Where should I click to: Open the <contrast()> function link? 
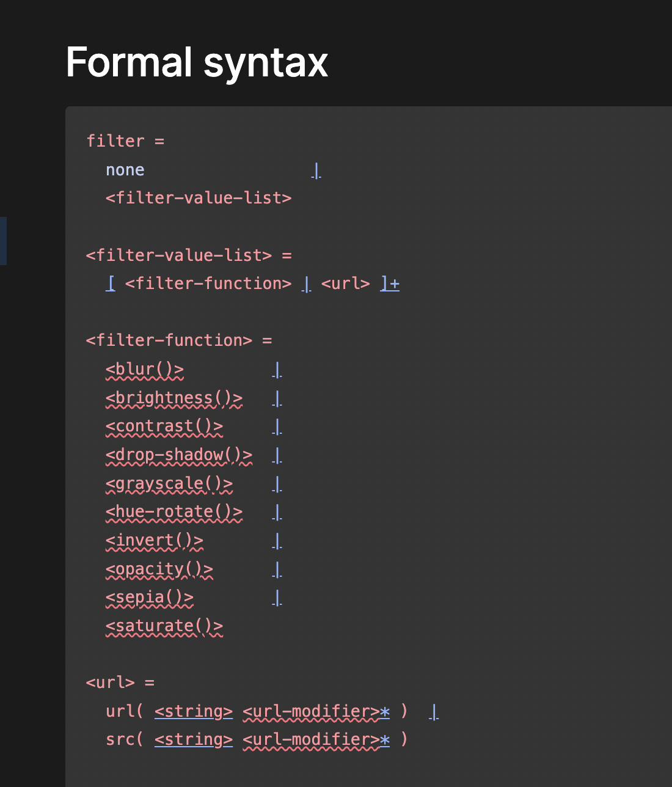[x=164, y=426]
